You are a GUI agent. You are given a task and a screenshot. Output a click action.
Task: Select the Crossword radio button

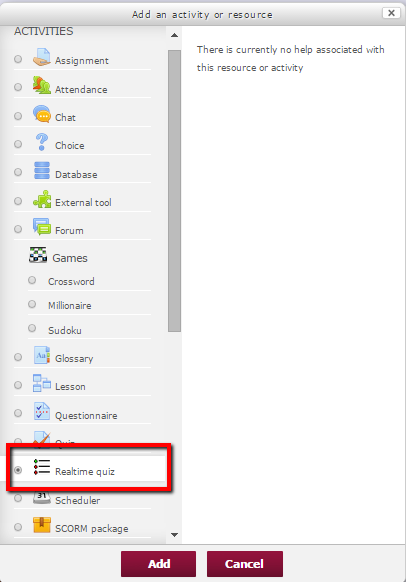[32, 280]
